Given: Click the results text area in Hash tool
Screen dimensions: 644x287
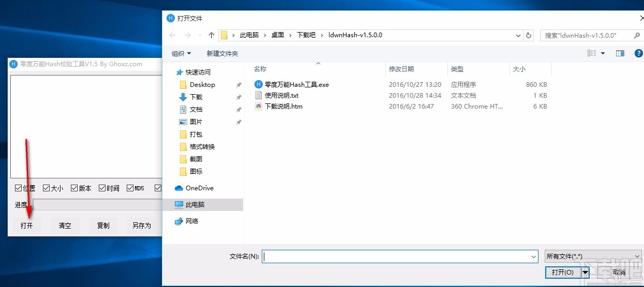Looking at the screenshot, I should pyautogui.click(x=86, y=127).
